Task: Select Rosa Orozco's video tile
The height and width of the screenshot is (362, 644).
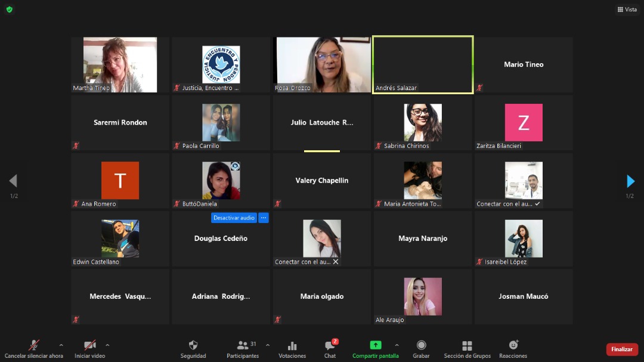Action: point(322,65)
